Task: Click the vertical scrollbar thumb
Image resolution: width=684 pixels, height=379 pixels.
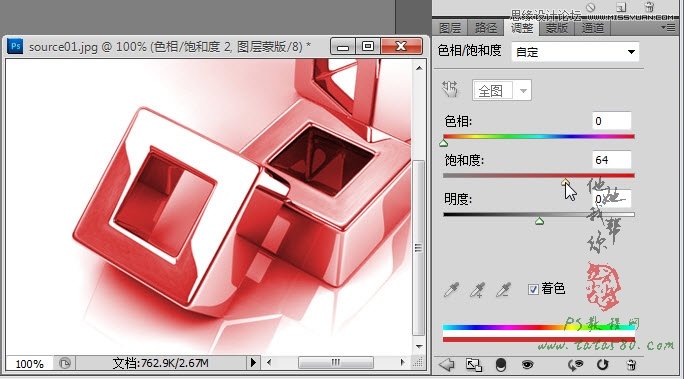Action: tap(419, 248)
